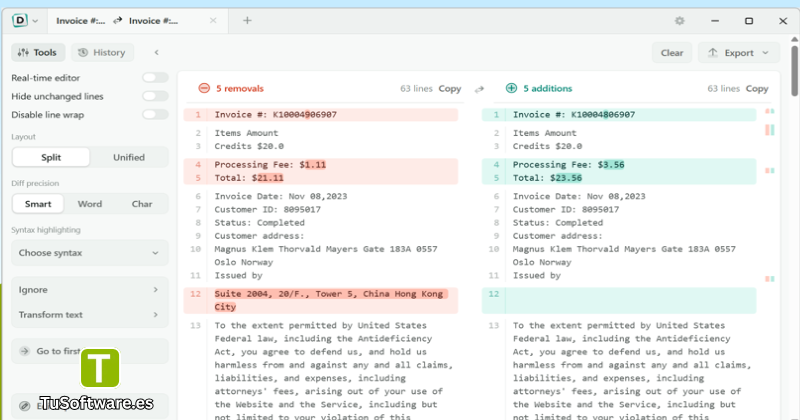Viewport: 800px width, 420px height.
Task: Click the 5 removals label
Action: click(240, 88)
